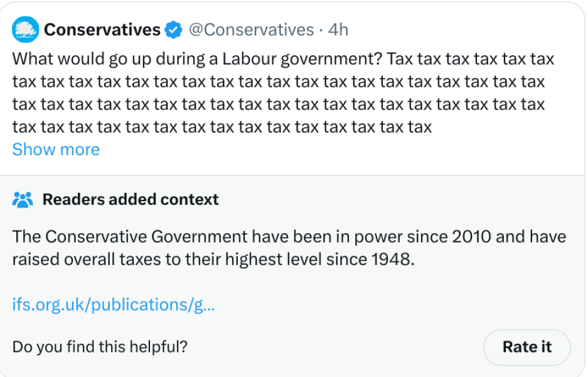Click the blue verified badge

tap(173, 30)
